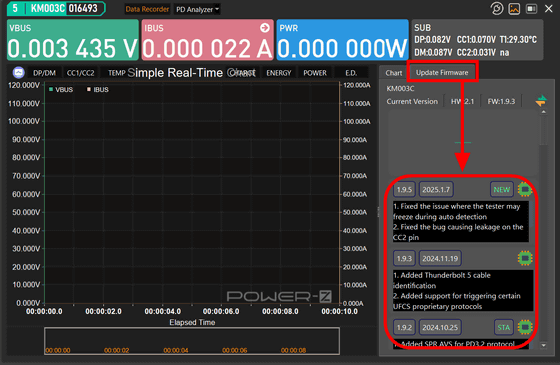Click the timeline overview strip below the chart
The width and height of the screenshot is (560, 365).
pos(192,341)
